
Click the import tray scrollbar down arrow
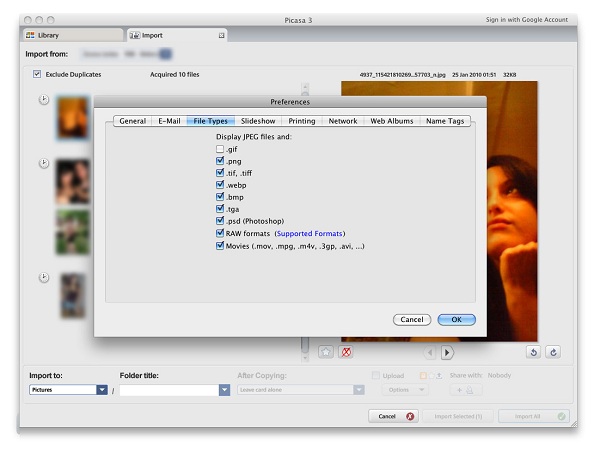(x=305, y=358)
